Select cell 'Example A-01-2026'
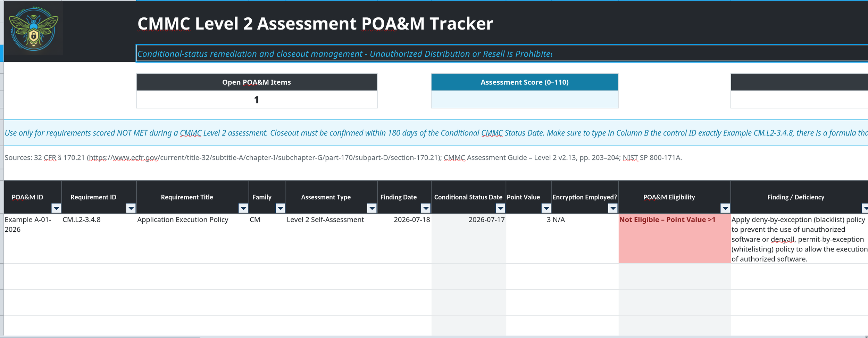Image resolution: width=868 pixels, height=338 pixels. pos(33,238)
